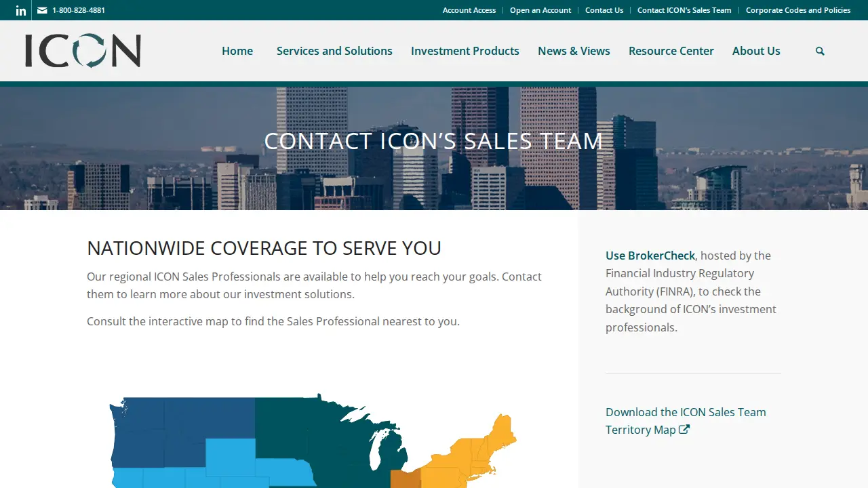The height and width of the screenshot is (488, 868).
Task: Open the Open an Account link
Action: 540,10
